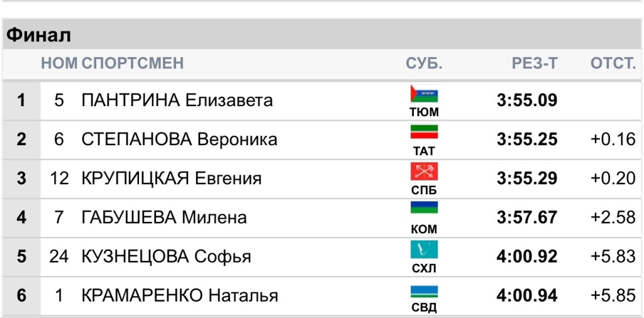Image resolution: width=644 pixels, height=318 pixels.
Task: Click the Sakhalin (СХЛ) teal flag icon
Action: pos(424,250)
